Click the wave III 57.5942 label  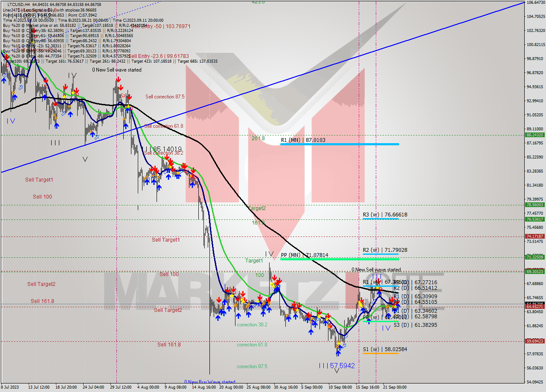tap(337, 366)
